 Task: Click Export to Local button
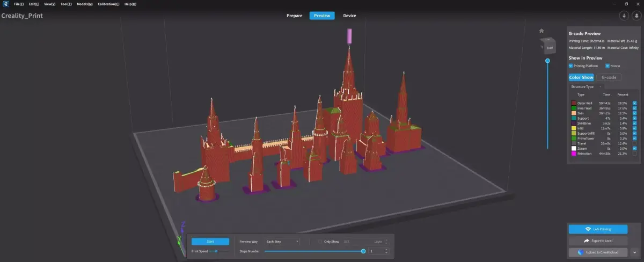pyautogui.click(x=598, y=241)
